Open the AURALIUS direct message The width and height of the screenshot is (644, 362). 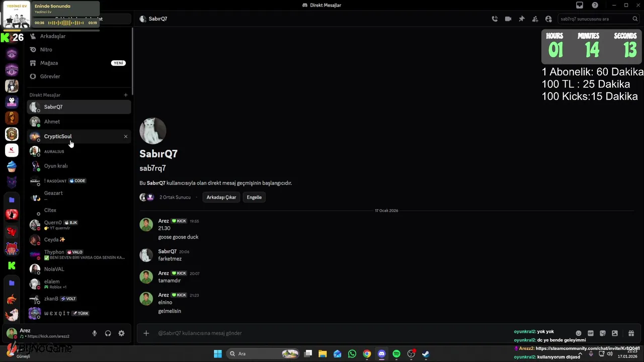[78, 151]
